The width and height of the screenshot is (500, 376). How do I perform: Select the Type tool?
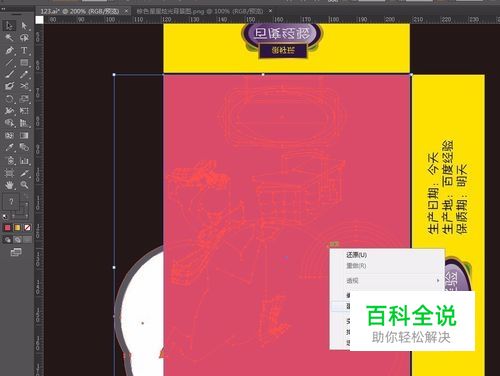pos(24,50)
